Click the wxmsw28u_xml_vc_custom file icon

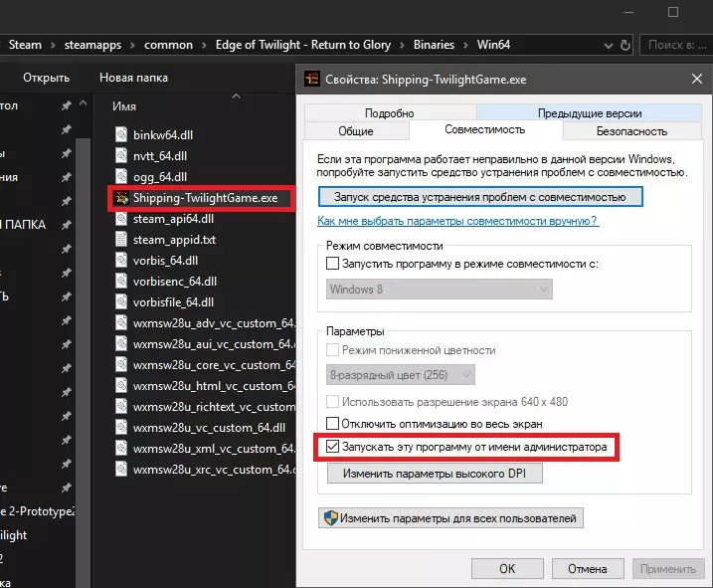pos(121,449)
